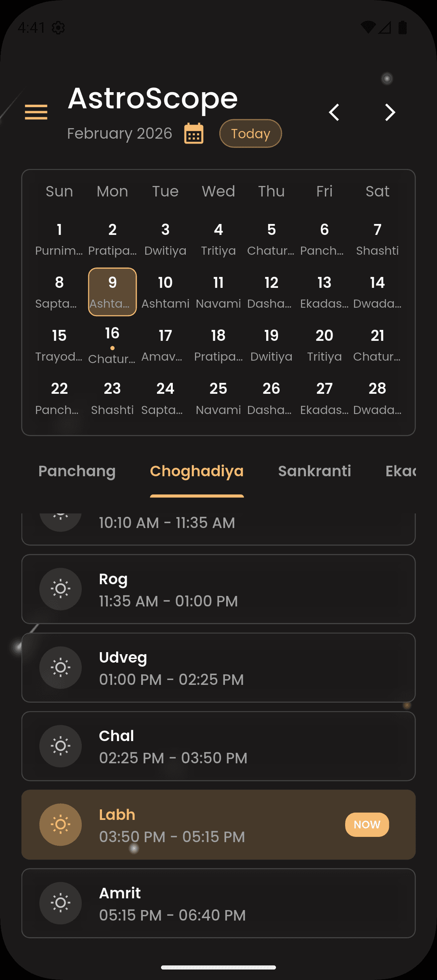
Task: Open the calendar date picker icon
Action: (193, 133)
